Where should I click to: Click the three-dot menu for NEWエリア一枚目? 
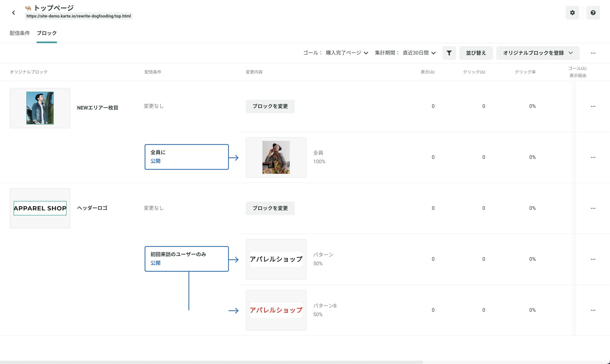coord(593,106)
